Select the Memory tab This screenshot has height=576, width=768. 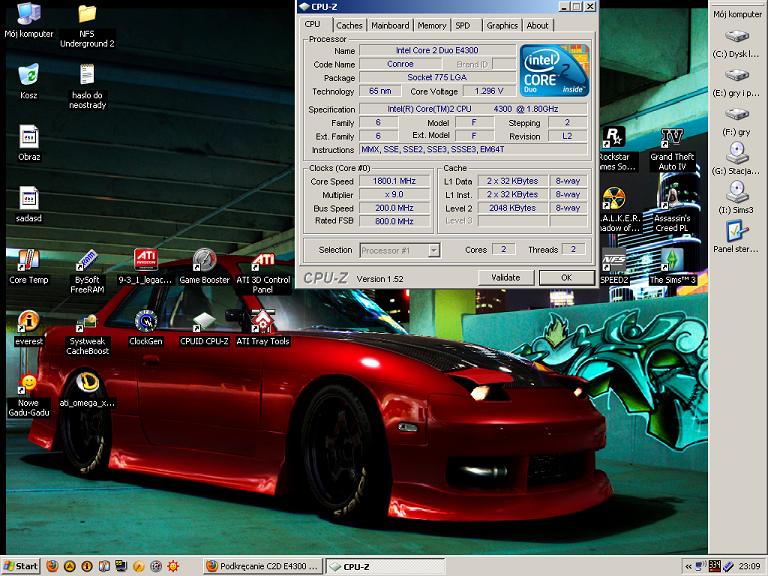tap(431, 25)
